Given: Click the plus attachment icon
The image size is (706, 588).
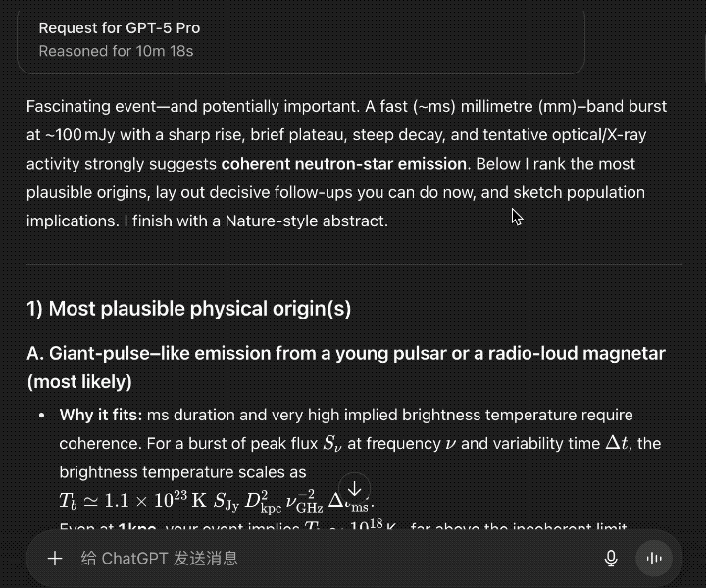Looking at the screenshot, I should [55, 559].
